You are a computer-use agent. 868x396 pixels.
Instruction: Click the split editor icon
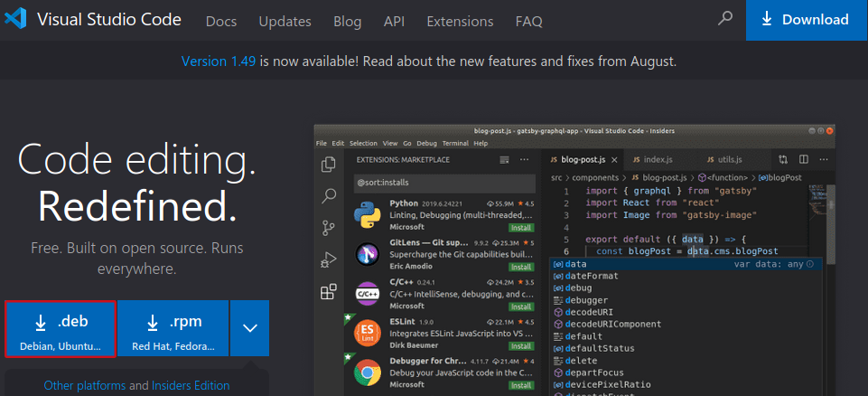(803, 159)
